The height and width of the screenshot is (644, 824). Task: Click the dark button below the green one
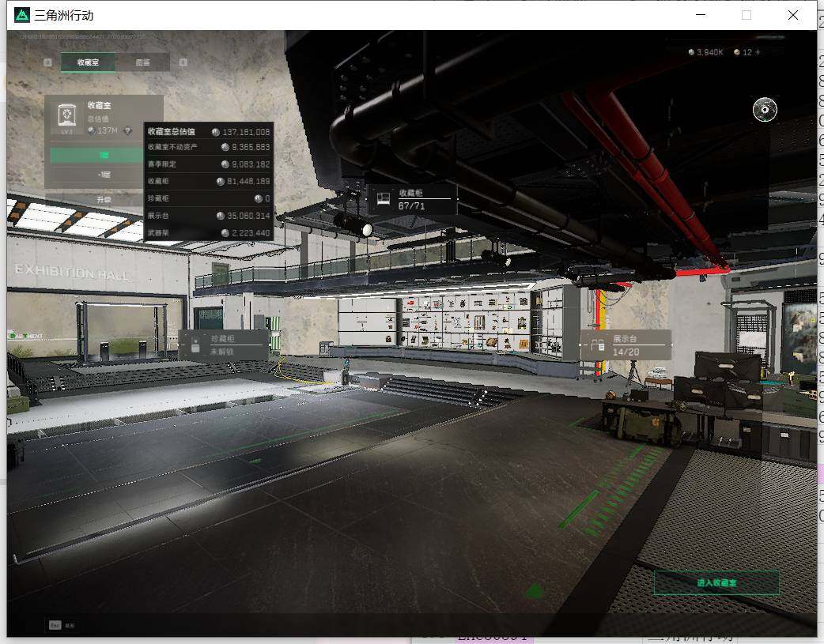pos(97,175)
